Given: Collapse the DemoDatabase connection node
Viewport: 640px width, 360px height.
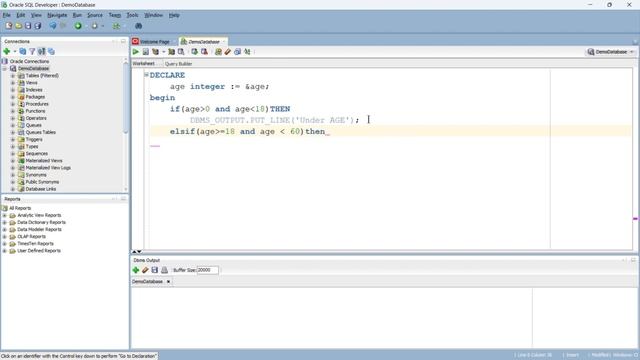Looking at the screenshot, I should click(5, 69).
